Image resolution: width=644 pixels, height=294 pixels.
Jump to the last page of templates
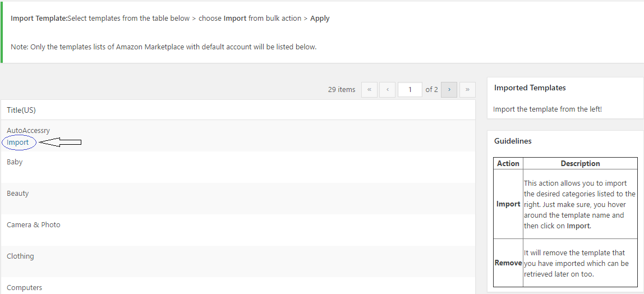point(467,90)
